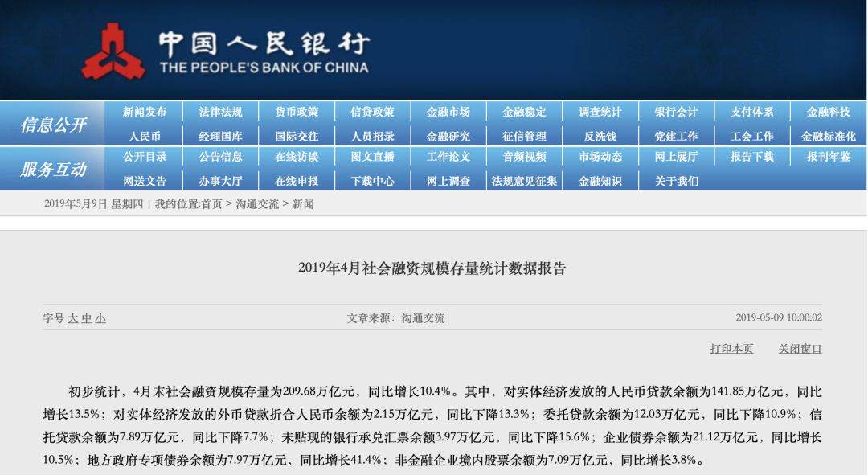868x475 pixels.
Task: Open 在线访谈 link
Action: click(x=297, y=157)
